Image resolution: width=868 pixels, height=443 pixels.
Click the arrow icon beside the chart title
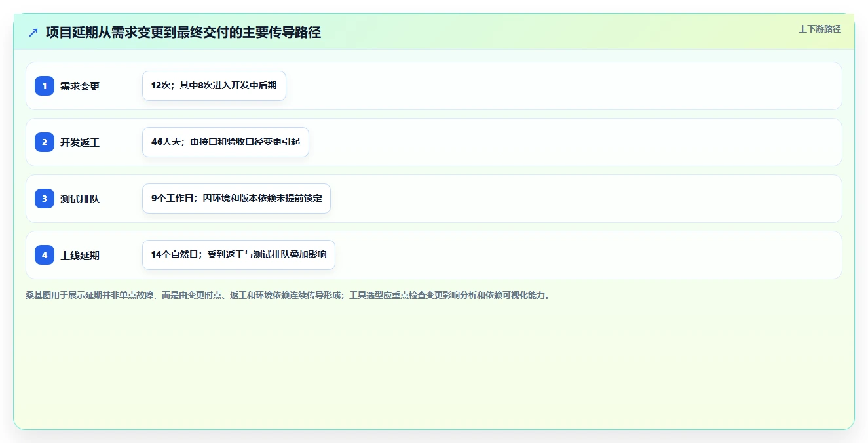(x=33, y=32)
